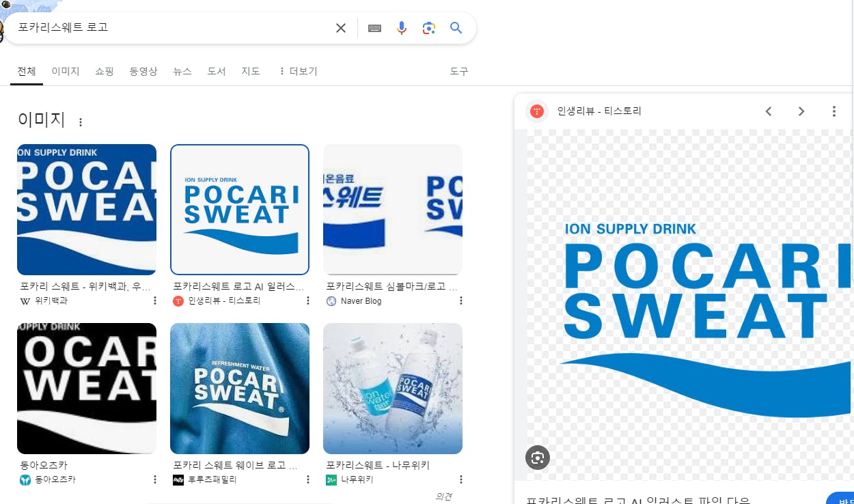
Task: Switch to the 도서 tab
Action: [x=217, y=71]
